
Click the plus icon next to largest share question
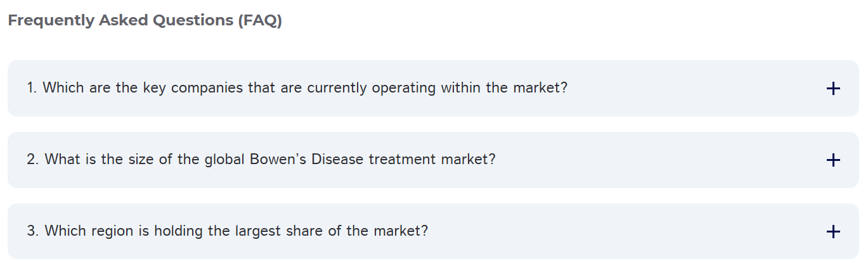click(833, 232)
